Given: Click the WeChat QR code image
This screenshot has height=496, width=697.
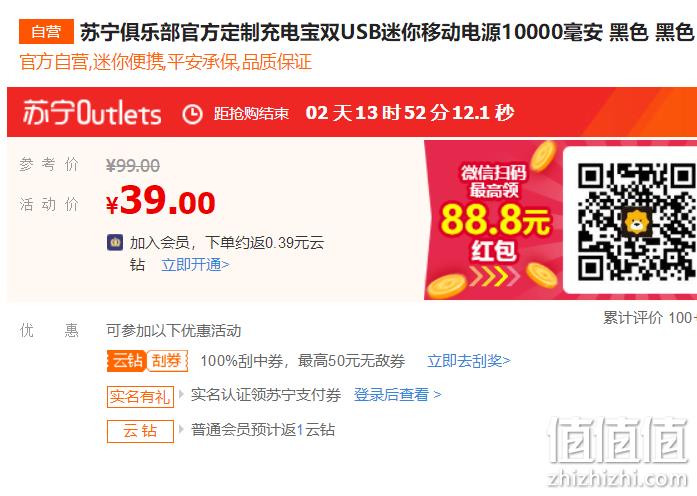Looking at the screenshot, I should coord(637,221).
